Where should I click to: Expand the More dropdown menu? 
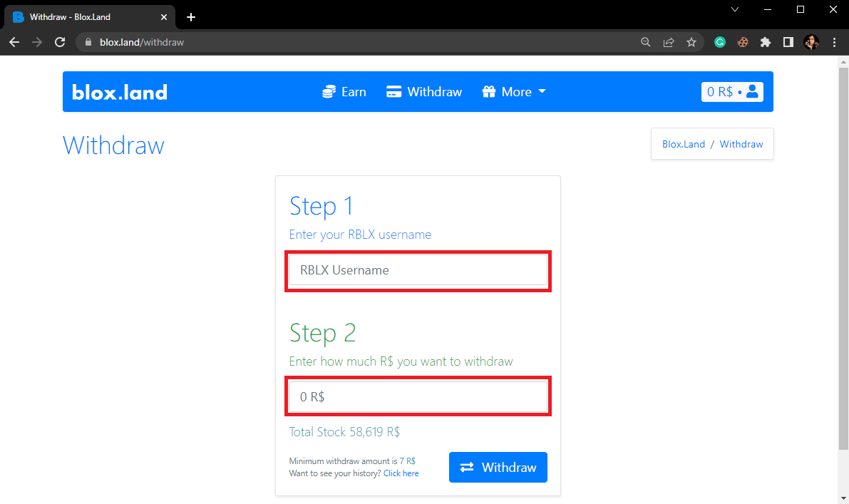coord(514,92)
